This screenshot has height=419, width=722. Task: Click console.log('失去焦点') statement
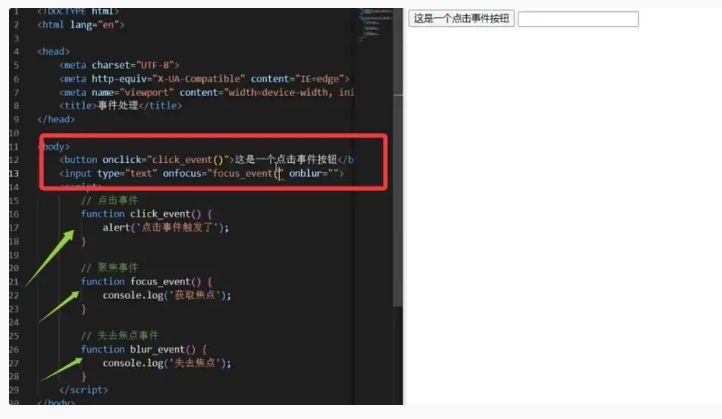pos(167,363)
